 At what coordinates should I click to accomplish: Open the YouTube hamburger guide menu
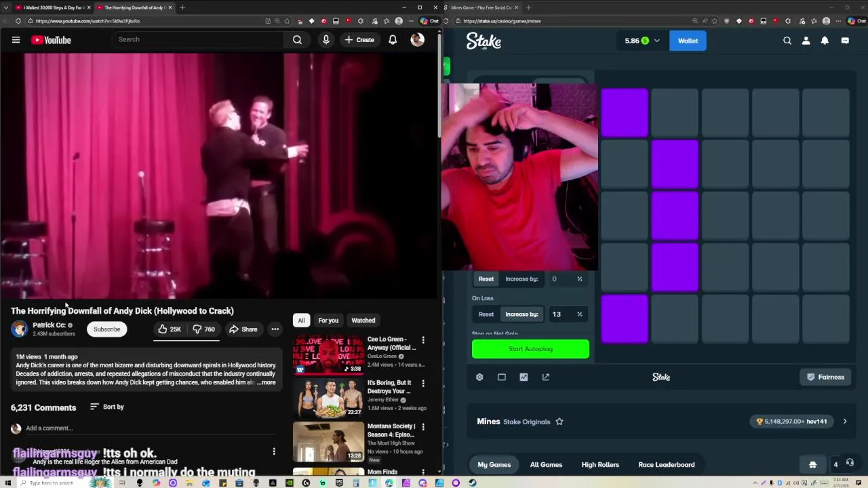coord(16,40)
